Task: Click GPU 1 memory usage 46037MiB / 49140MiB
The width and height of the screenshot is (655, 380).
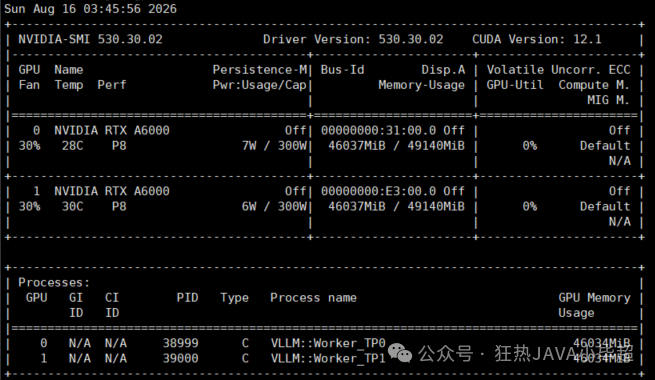Action: [x=396, y=206]
